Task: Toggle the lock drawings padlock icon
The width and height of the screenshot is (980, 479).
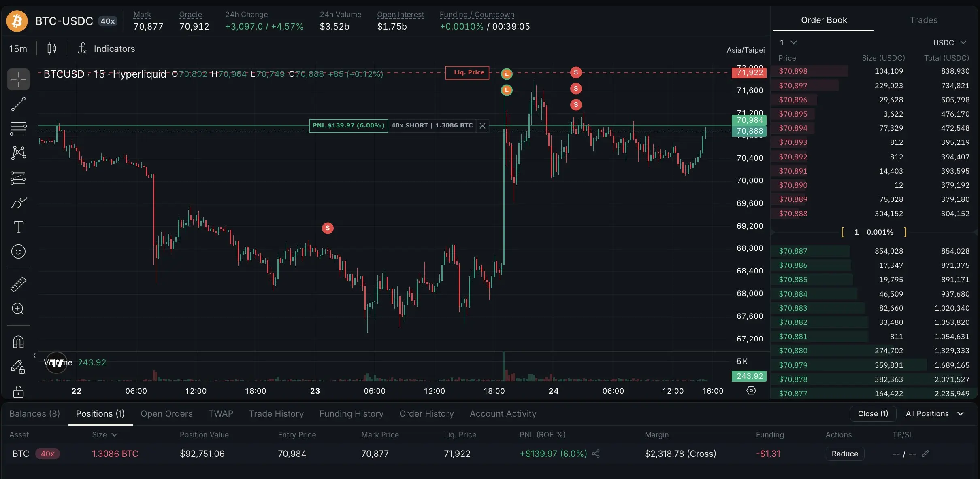Action: click(18, 391)
